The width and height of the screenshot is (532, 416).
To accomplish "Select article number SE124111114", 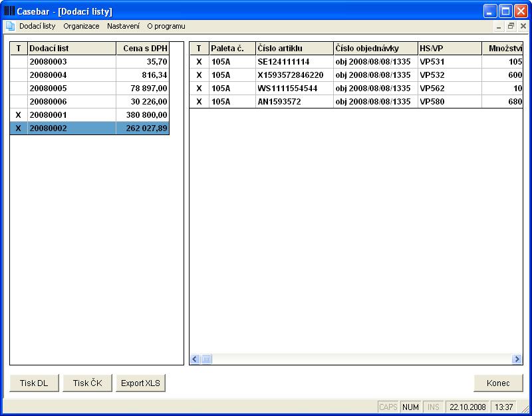I will [x=283, y=61].
